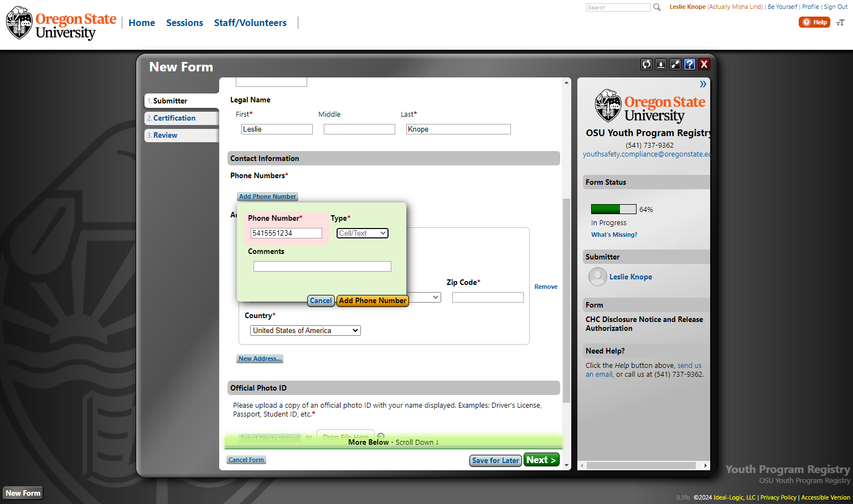Click the minimize-to-tray download arrow icon
853x504 pixels.
(661, 64)
